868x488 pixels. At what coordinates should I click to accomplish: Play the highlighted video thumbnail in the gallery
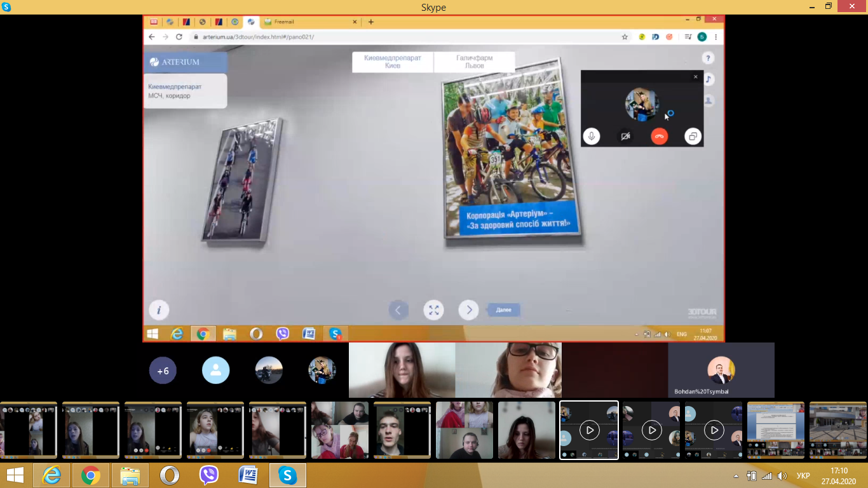(589, 430)
